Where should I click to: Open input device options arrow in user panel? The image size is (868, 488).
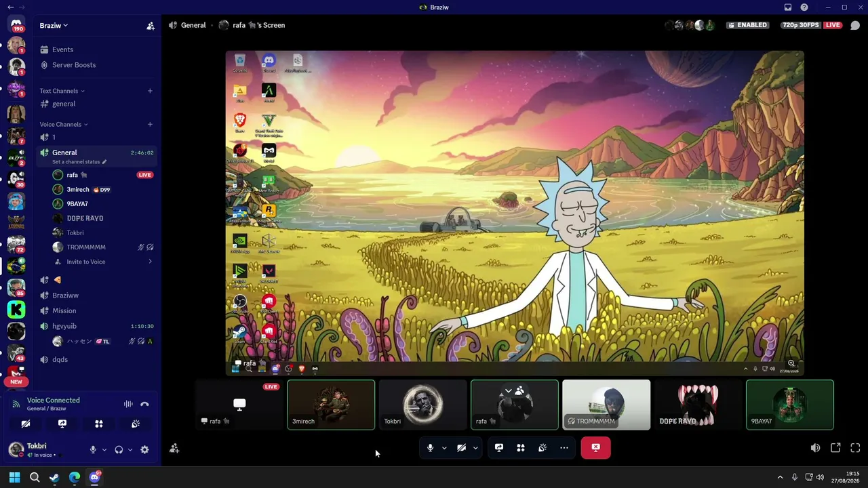[x=104, y=449]
